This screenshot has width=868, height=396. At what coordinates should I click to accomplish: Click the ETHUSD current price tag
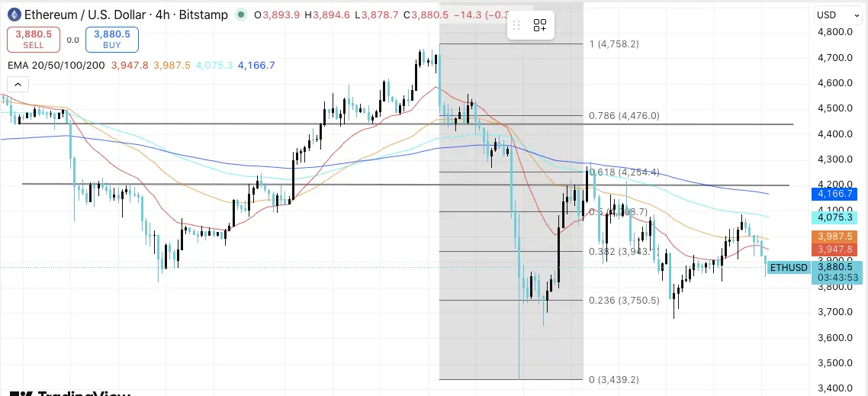tap(790, 268)
